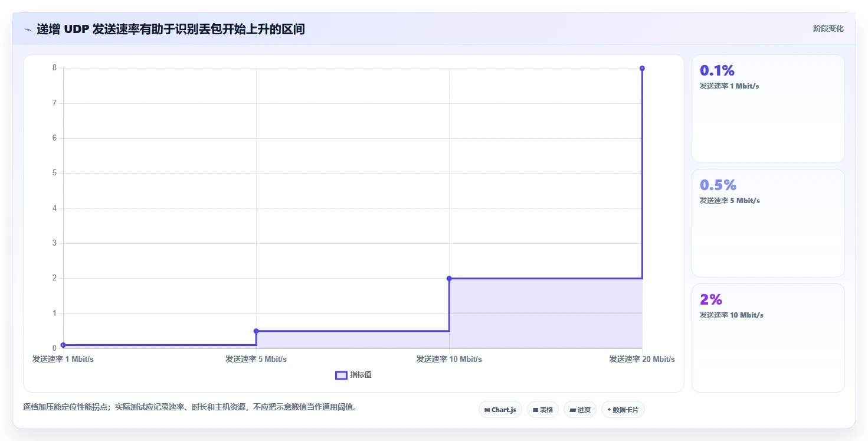Click the 进度 tag pill
The width and height of the screenshot is (868, 441).
tap(580, 410)
